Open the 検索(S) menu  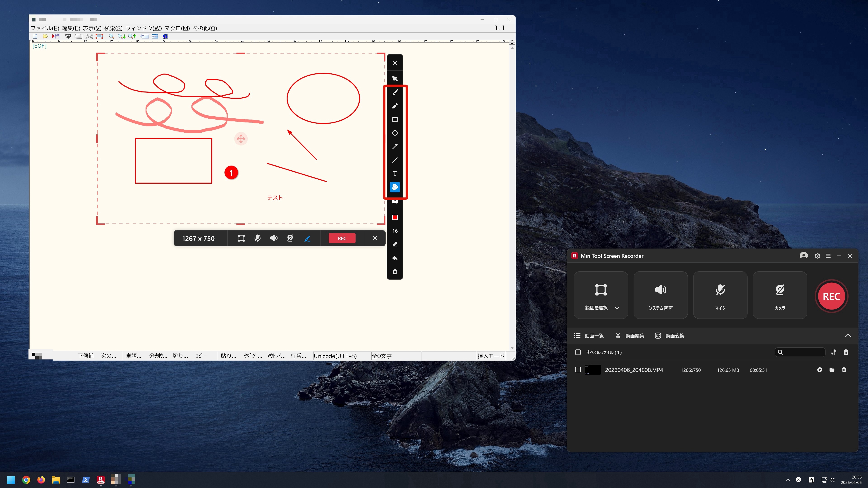click(113, 28)
